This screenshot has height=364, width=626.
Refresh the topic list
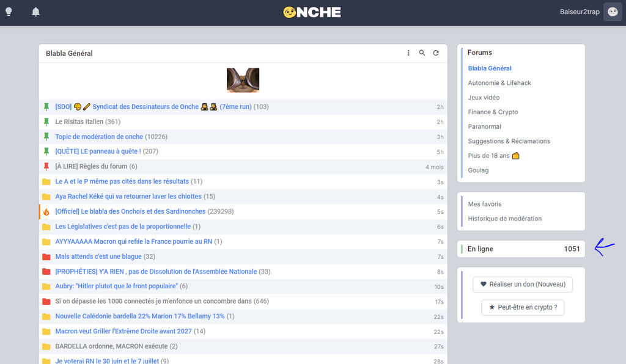pyautogui.click(x=436, y=53)
